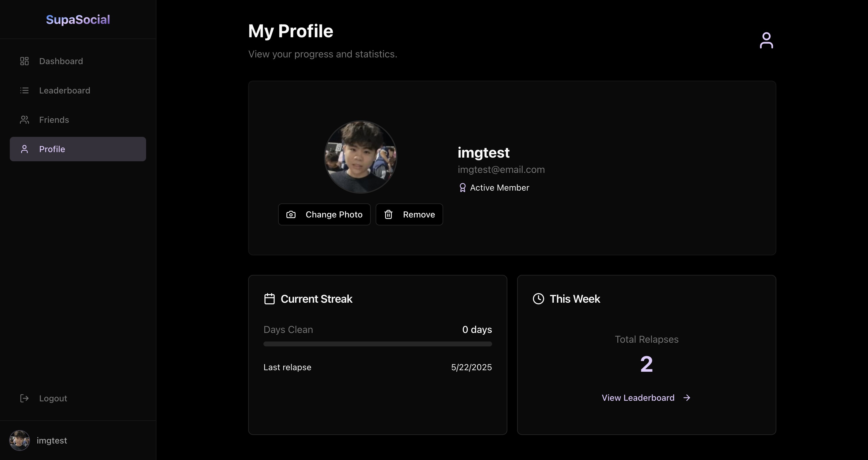Click the This Week heading
Screen dimensions: 868x460
[575, 299]
